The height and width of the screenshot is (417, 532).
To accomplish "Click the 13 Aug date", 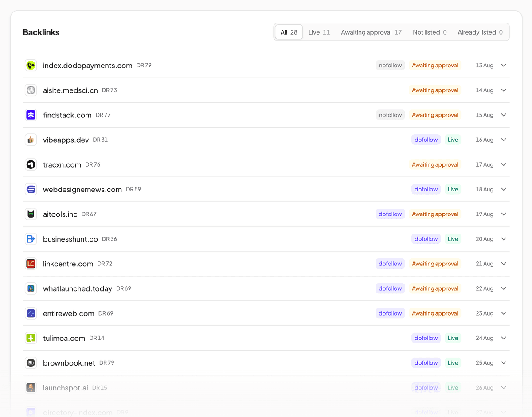I will 485,66.
